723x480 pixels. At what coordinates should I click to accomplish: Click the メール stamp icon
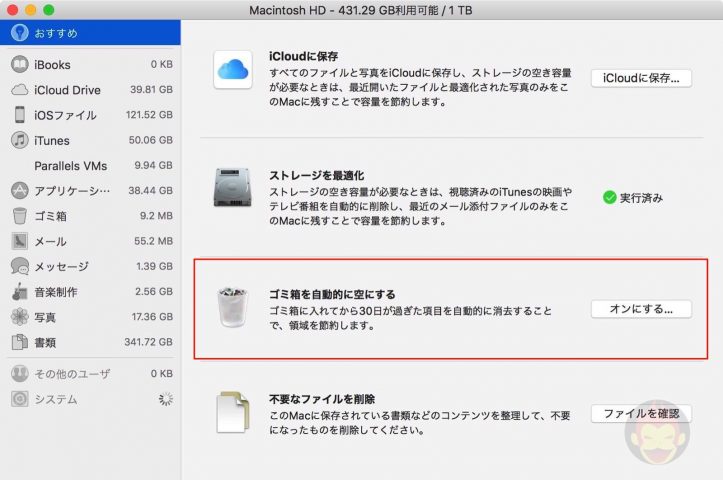point(19,241)
